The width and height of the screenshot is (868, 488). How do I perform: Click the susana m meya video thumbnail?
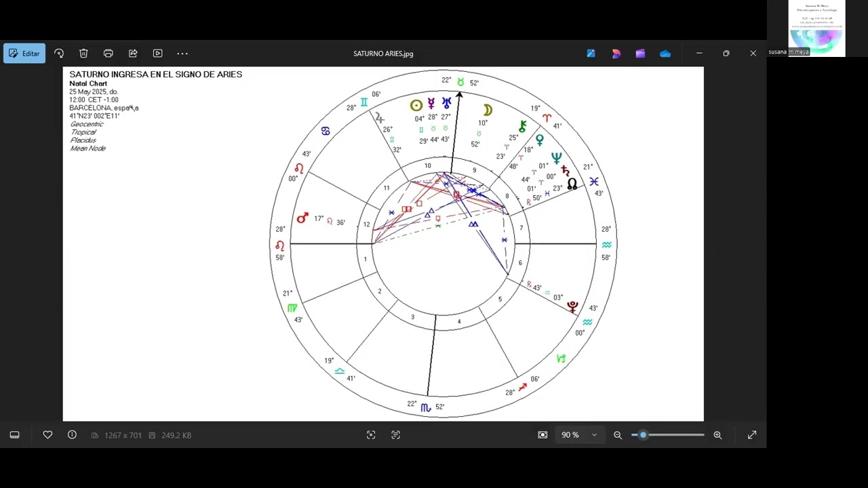point(816,28)
